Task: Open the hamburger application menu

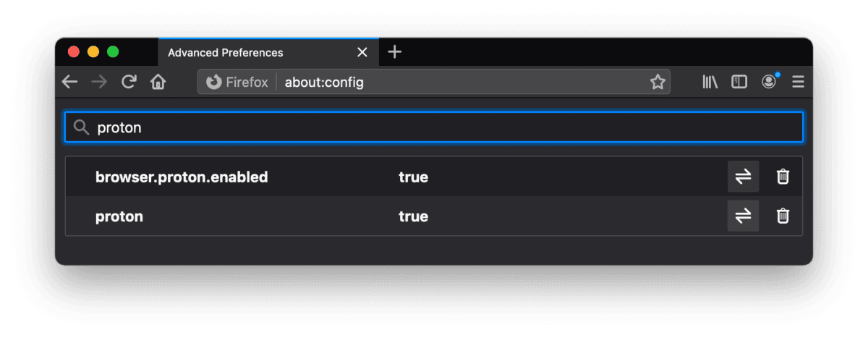Action: tap(798, 82)
